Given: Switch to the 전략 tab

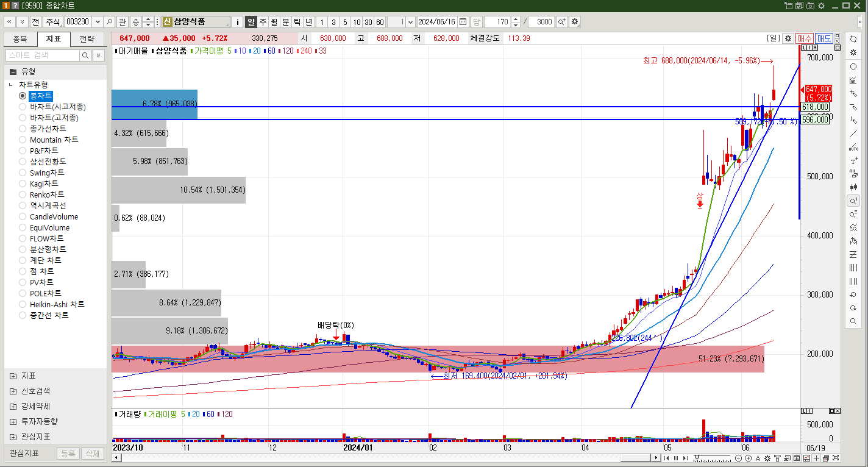Looking at the screenshot, I should point(87,39).
